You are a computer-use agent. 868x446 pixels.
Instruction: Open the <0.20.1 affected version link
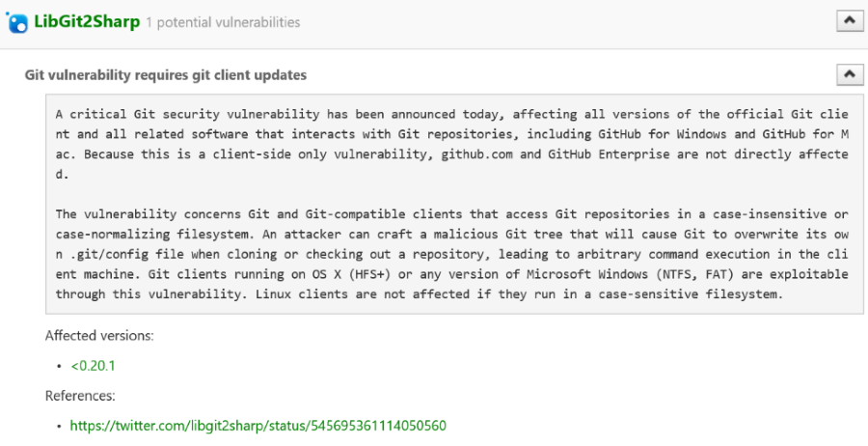tap(93, 366)
